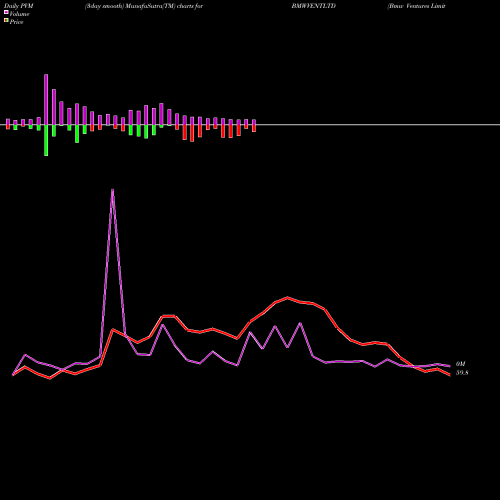The height and width of the screenshot is (500, 500).
Task: Click the highest peak of the magenta volume line
Action: (x=113, y=190)
